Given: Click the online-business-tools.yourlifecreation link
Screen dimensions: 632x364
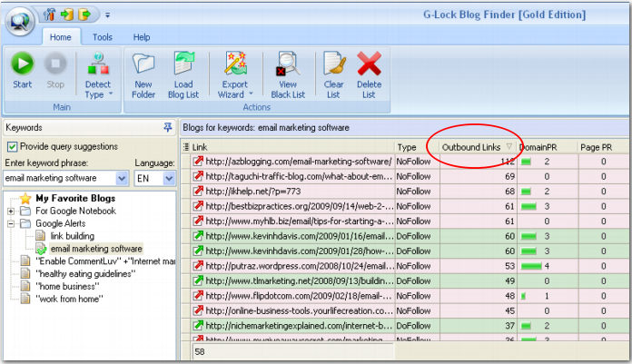Looking at the screenshot, I should click(300, 310).
